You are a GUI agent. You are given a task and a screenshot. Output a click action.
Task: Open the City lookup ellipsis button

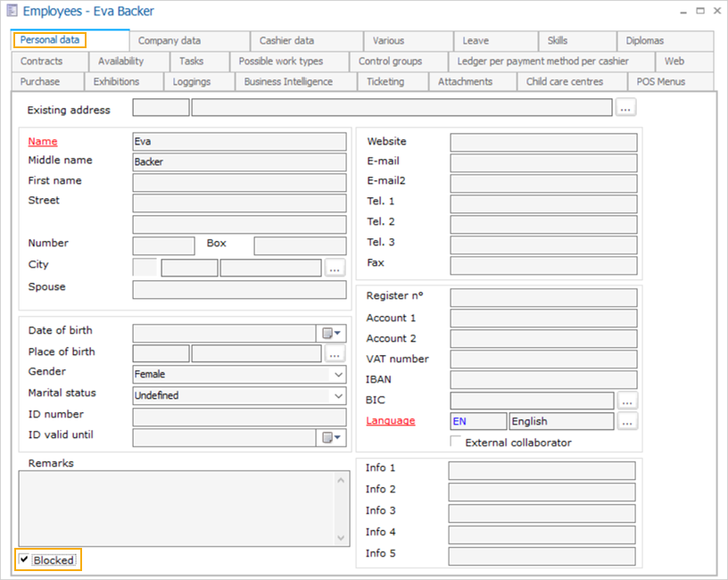click(x=335, y=268)
